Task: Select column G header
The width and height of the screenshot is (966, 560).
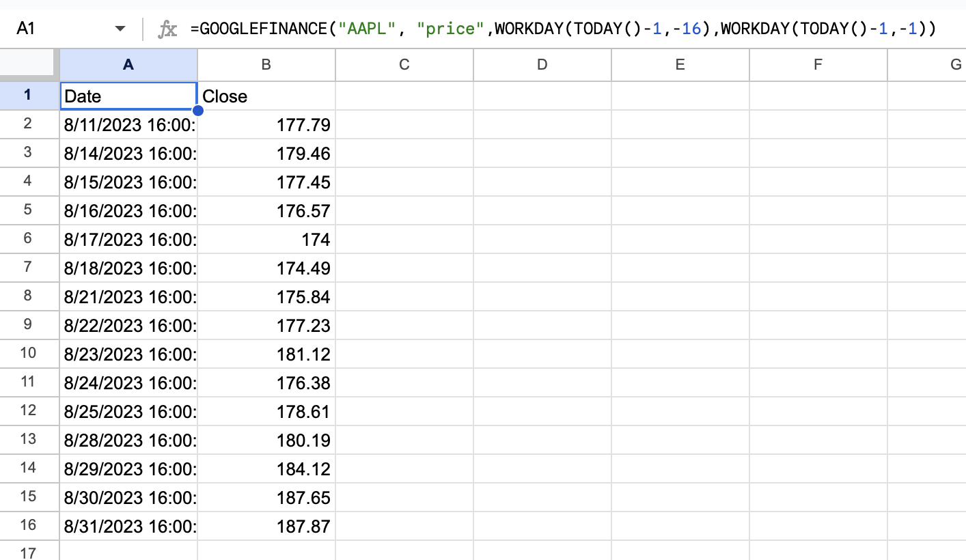Action: point(927,66)
